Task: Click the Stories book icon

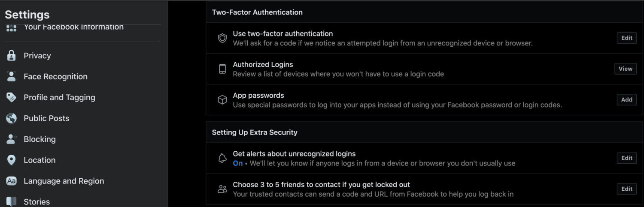Action: [12, 201]
